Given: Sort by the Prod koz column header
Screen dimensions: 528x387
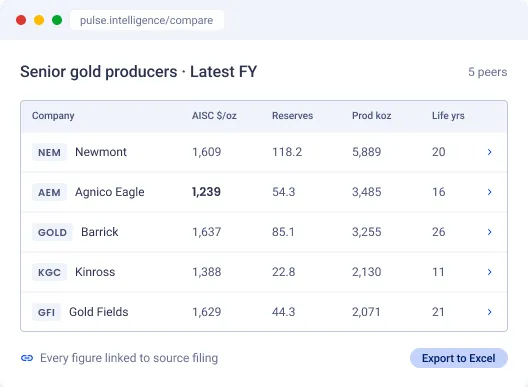Looking at the screenshot, I should pyautogui.click(x=371, y=116).
